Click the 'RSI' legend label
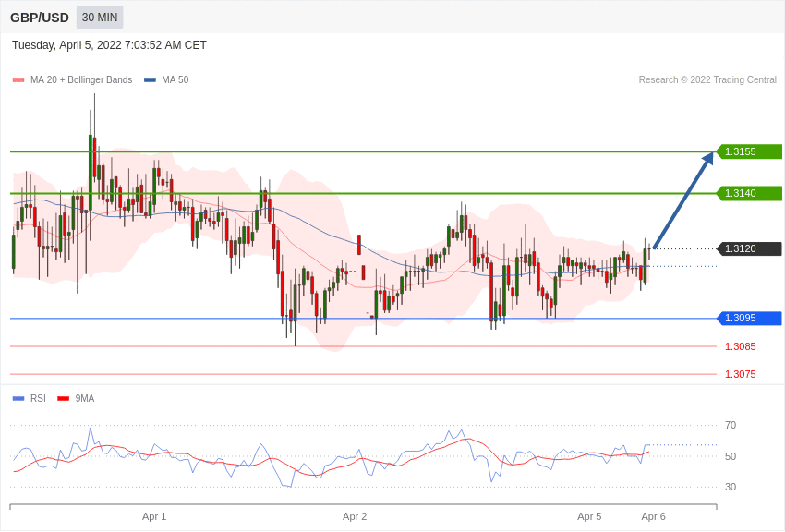Viewport: 785px width, 532px height. tap(38, 398)
